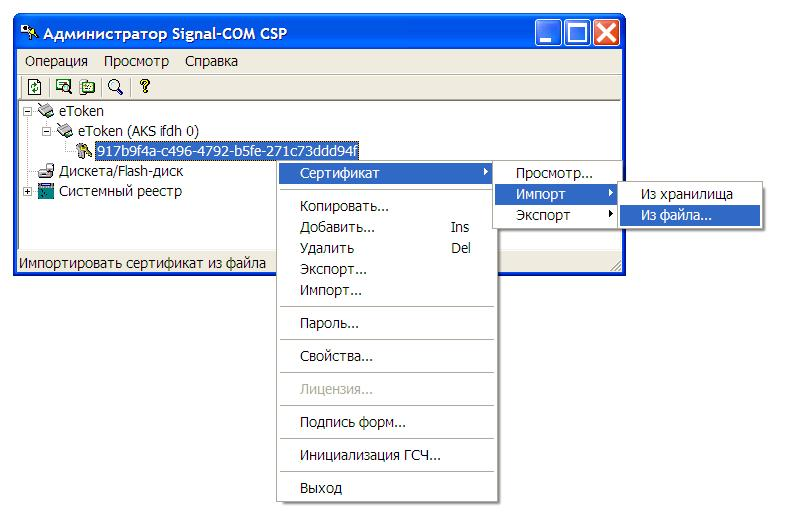Open the Экспорт submenu arrow in certificate menu
This screenshot has width=796, height=518.
(x=611, y=214)
